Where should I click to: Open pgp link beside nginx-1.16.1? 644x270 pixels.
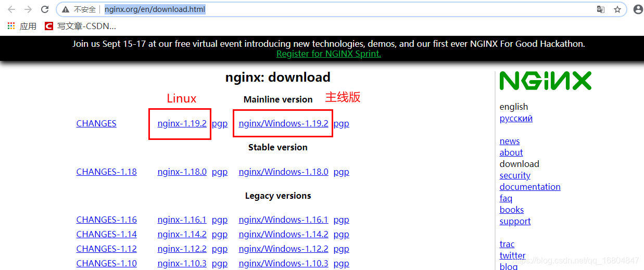(220, 220)
